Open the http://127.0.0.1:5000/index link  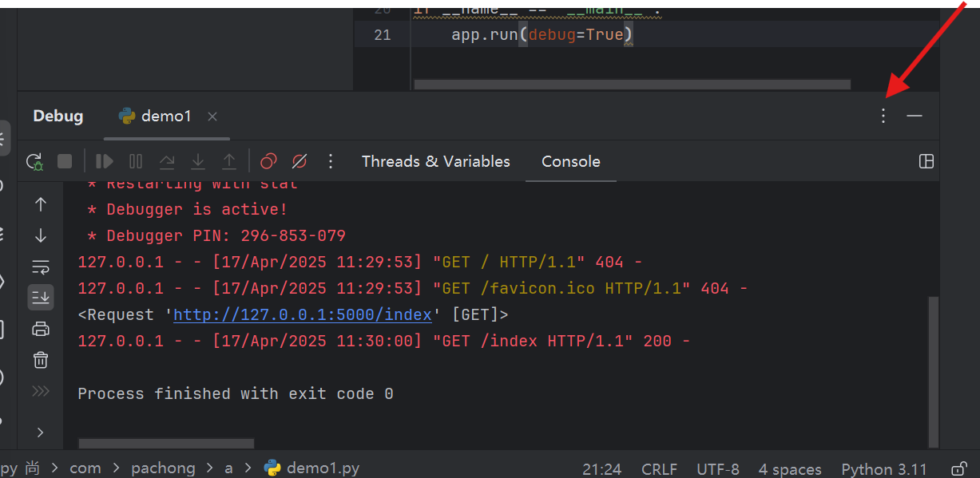click(x=302, y=314)
